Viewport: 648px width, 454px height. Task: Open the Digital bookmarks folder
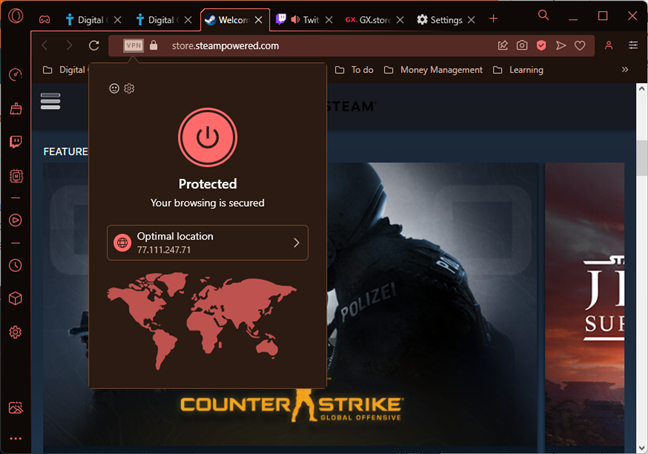(x=64, y=70)
